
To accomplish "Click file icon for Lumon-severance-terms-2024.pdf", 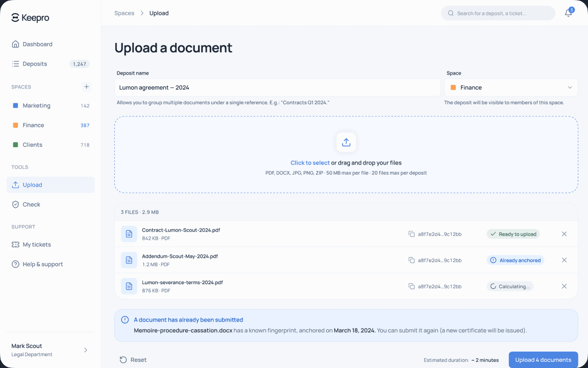I will click(129, 286).
